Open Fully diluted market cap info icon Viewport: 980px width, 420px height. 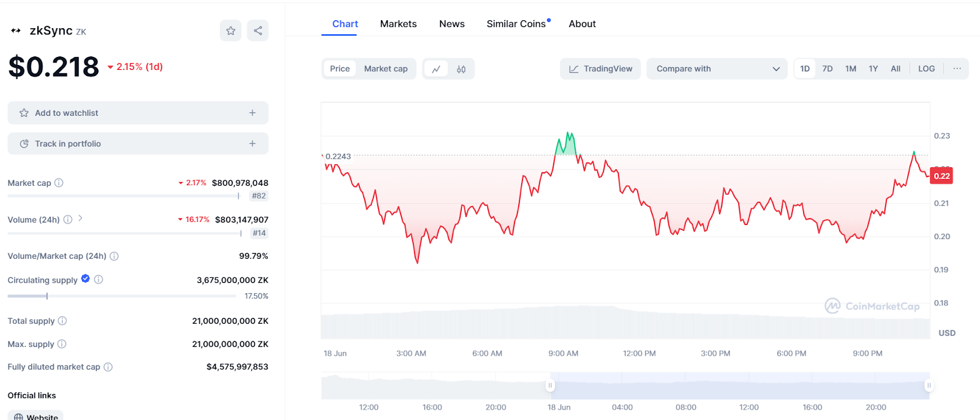pos(108,367)
